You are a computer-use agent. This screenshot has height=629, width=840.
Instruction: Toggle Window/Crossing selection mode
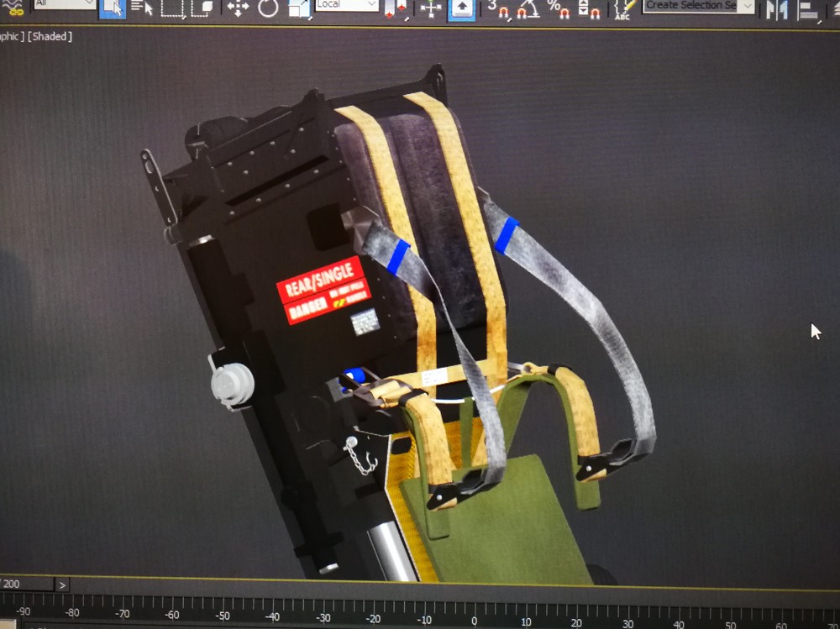coord(202,8)
